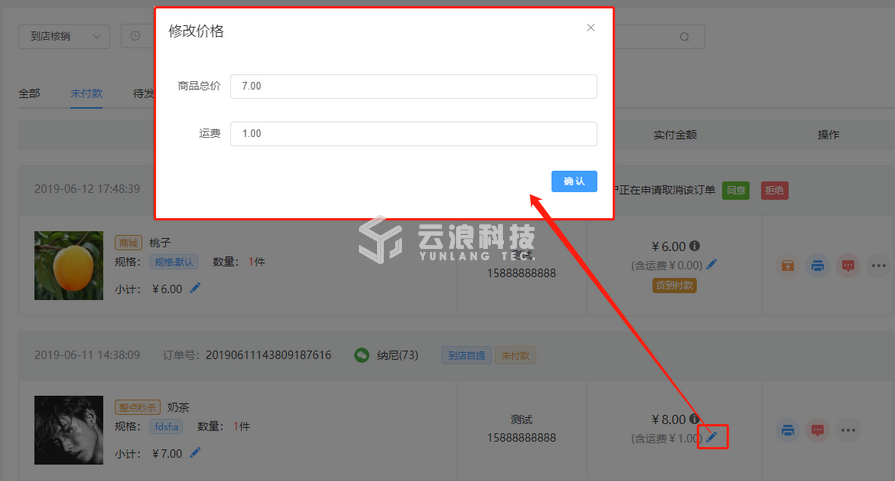
Task: Open the red remark icon for 奶茶 order
Action: [818, 431]
